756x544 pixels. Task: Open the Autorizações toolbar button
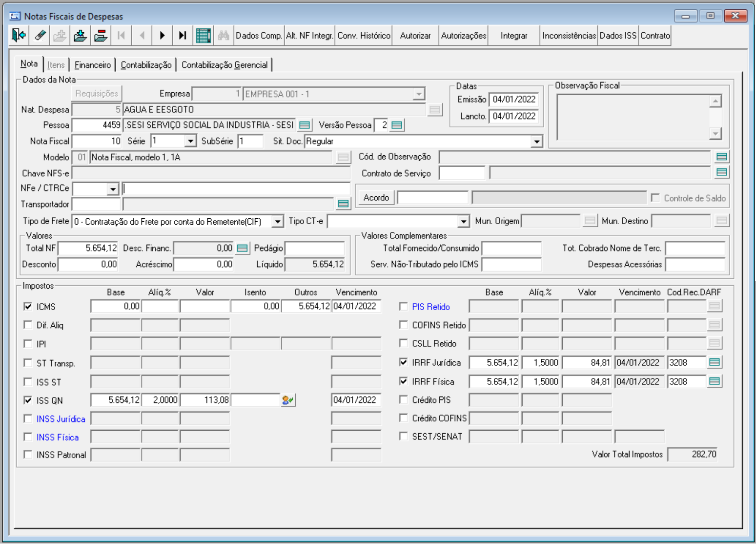point(464,36)
